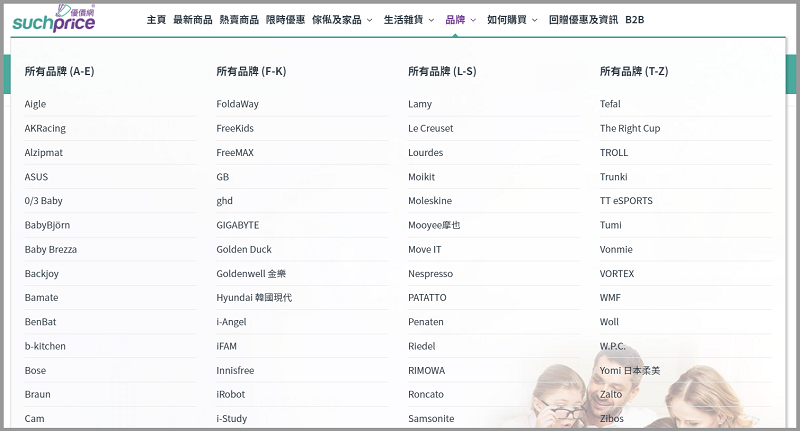Open the RIMOWA brand

[x=427, y=371]
